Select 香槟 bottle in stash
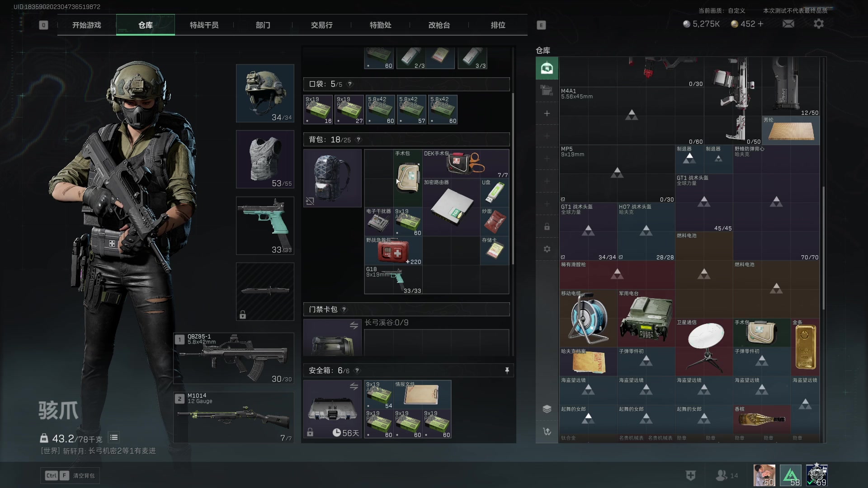This screenshot has height=488, width=868. pos(762,419)
